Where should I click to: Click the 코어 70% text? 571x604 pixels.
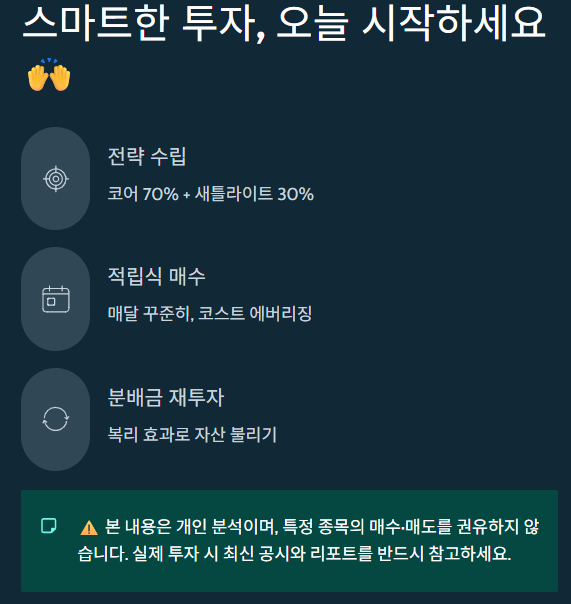click(143, 193)
